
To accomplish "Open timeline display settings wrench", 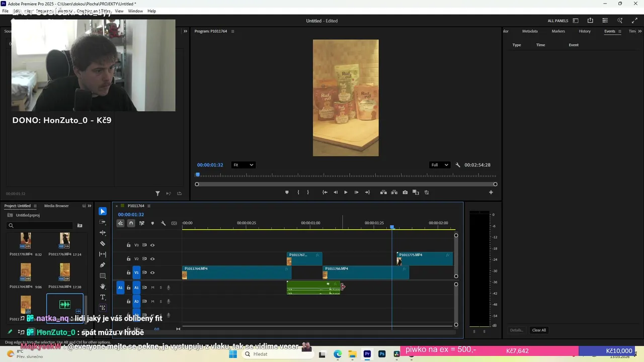I will [x=163, y=223].
